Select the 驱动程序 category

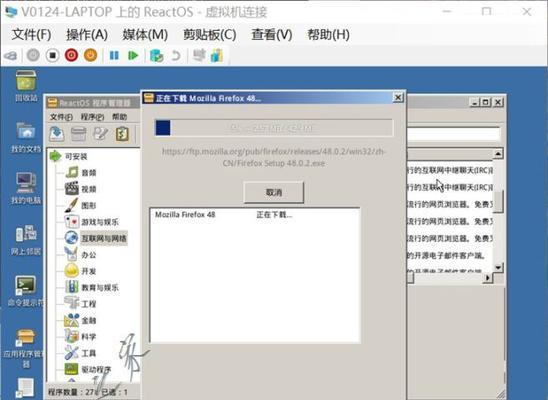[96, 370]
